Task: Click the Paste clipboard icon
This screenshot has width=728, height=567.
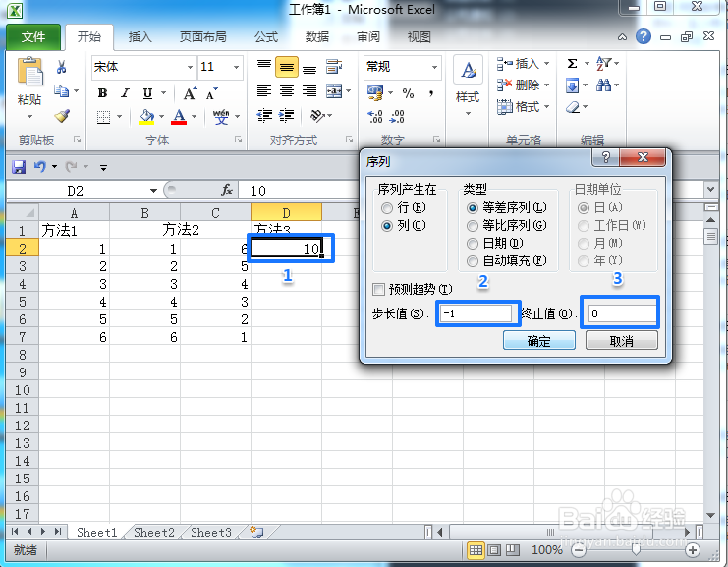Action: [x=29, y=72]
